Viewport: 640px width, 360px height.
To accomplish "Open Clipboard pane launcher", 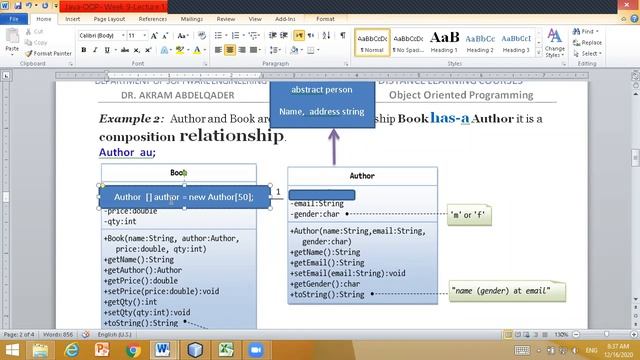I will click(71, 64).
